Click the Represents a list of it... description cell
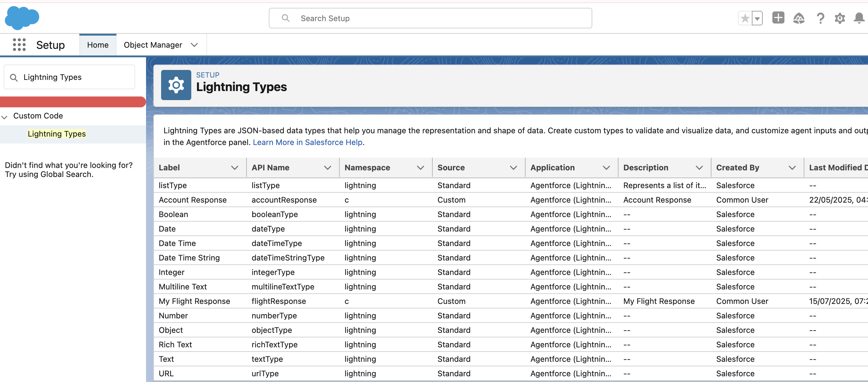Image resolution: width=868 pixels, height=382 pixels. pos(664,186)
